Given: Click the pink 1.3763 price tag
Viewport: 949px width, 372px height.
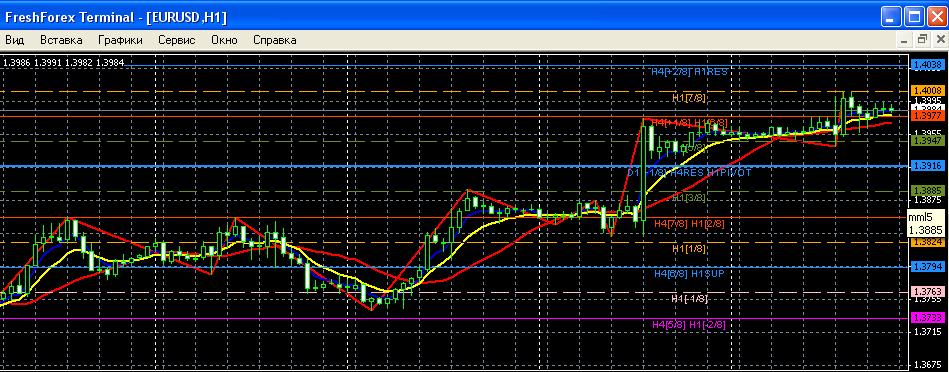Looking at the screenshot, I should pos(928,292).
